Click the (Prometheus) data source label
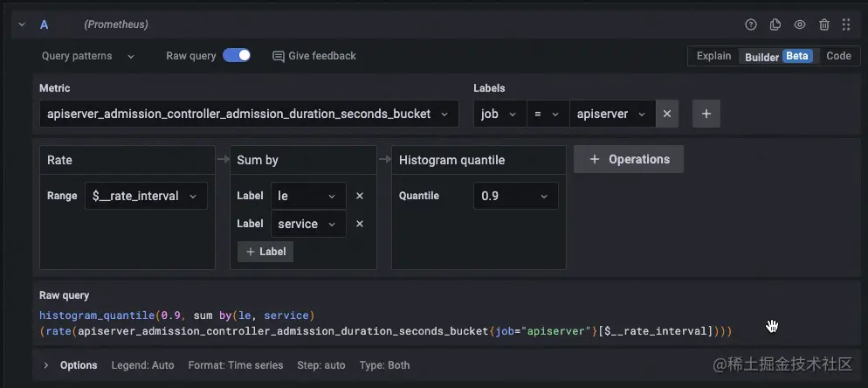Image resolution: width=868 pixels, height=388 pixels. point(116,24)
